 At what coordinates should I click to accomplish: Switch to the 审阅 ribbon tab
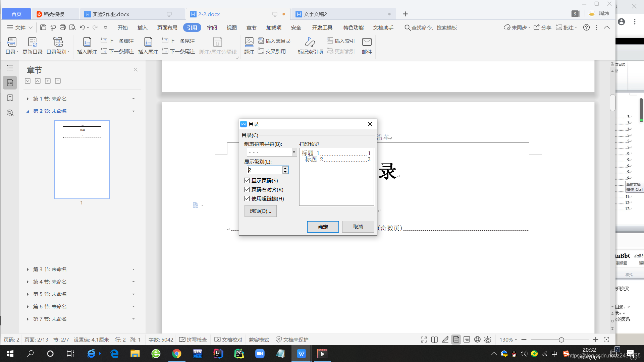[212, 27]
